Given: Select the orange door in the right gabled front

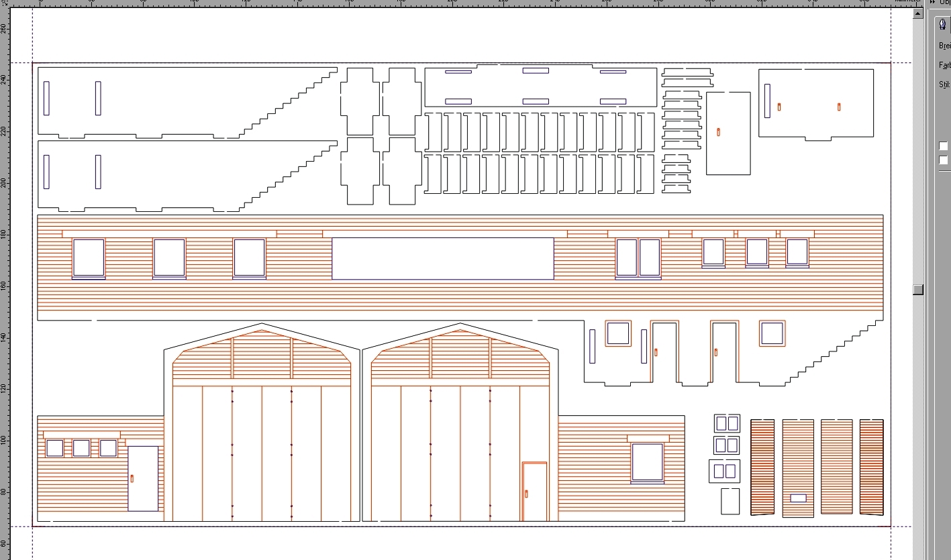Looking at the screenshot, I should pos(534,492).
